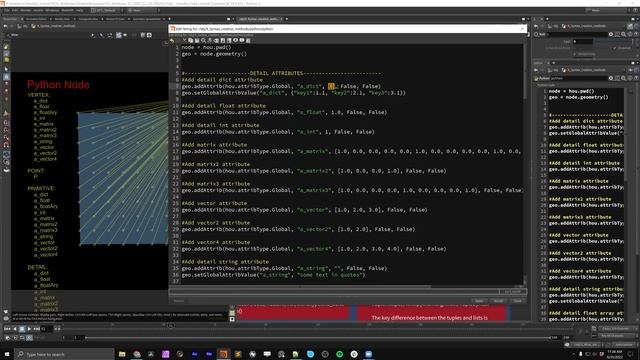The image size is (640, 360).
Task: Open the Edit menu in Houdini
Action: coord(15,10)
